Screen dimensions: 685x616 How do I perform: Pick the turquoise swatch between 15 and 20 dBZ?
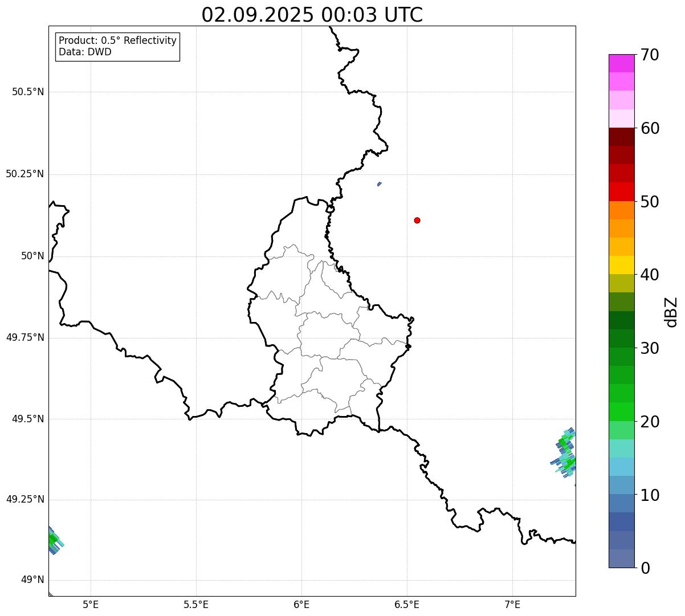tap(621, 448)
